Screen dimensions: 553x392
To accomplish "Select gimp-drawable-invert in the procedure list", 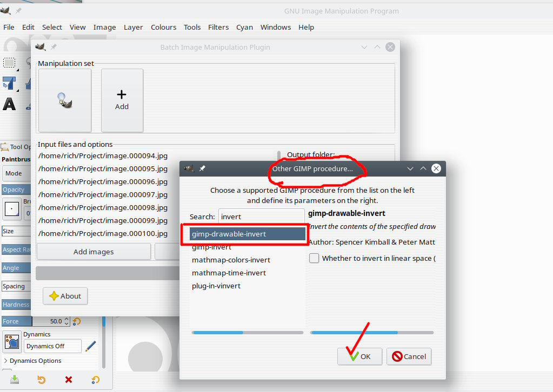I will point(247,234).
